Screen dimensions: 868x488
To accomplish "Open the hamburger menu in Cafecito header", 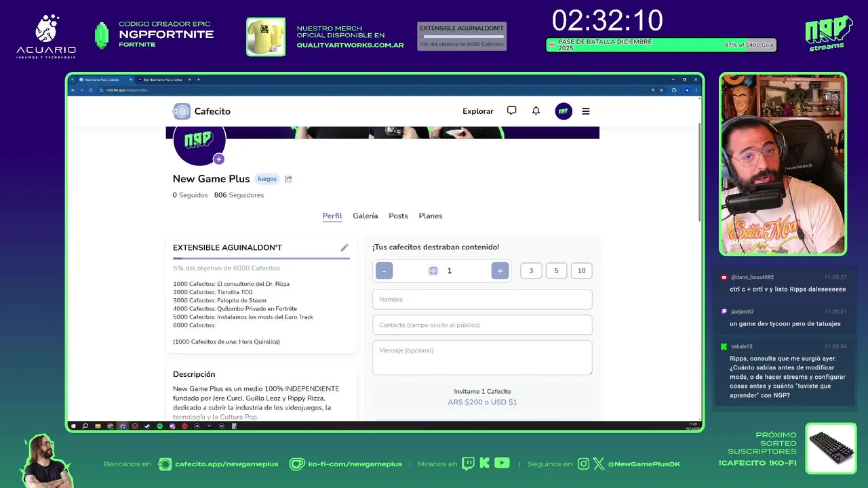I will (586, 111).
